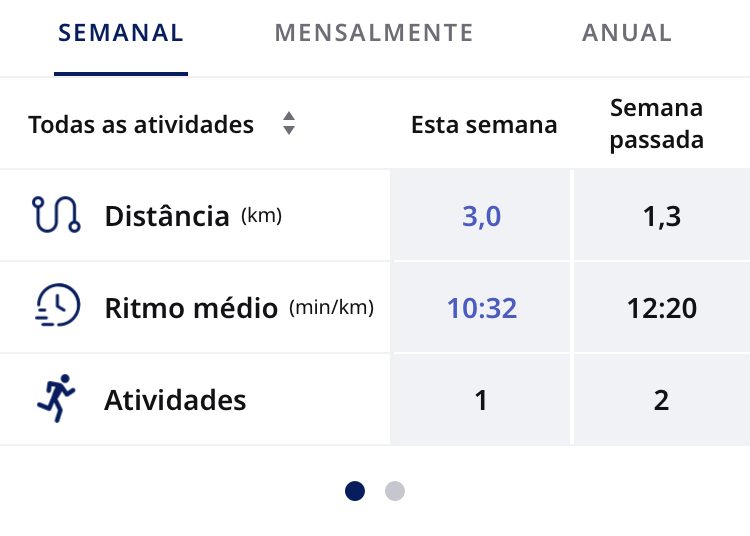
Task: Switch to the Semanal tab
Action: (121, 33)
